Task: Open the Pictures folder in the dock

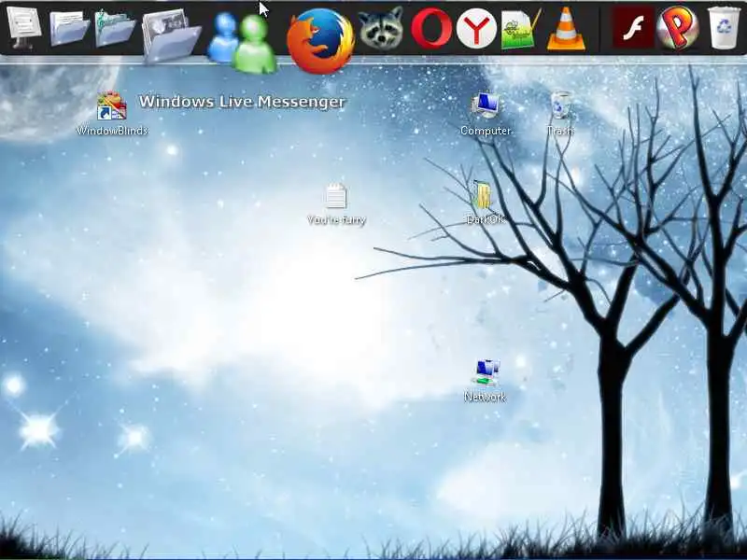Action: 172,36
